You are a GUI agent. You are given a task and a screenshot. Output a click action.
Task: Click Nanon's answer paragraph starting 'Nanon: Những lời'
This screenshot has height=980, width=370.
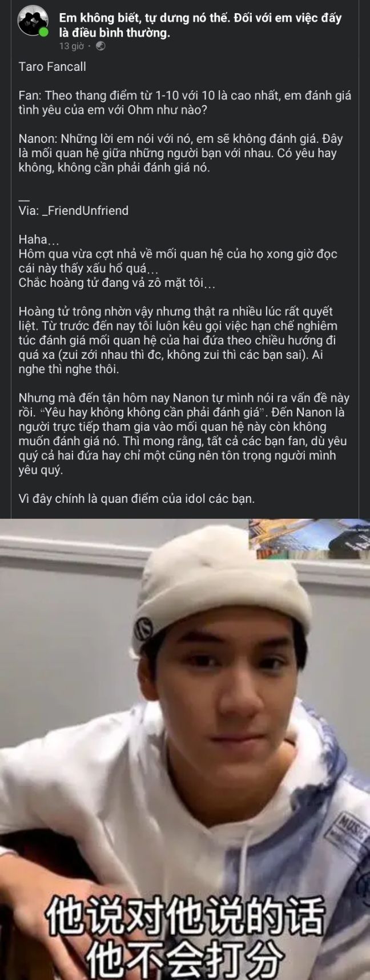pyautogui.click(x=182, y=153)
